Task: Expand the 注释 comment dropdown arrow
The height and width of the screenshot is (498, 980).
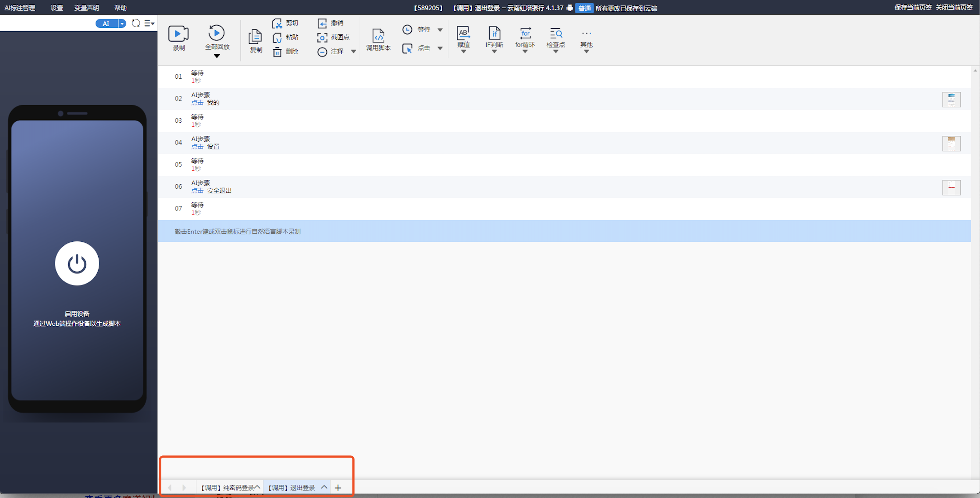Action: 353,52
